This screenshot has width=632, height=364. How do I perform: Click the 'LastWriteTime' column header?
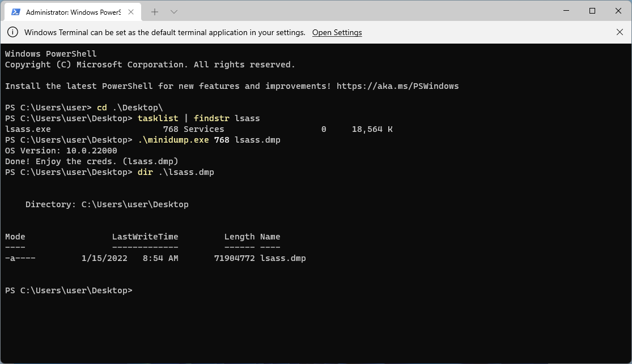pos(145,237)
